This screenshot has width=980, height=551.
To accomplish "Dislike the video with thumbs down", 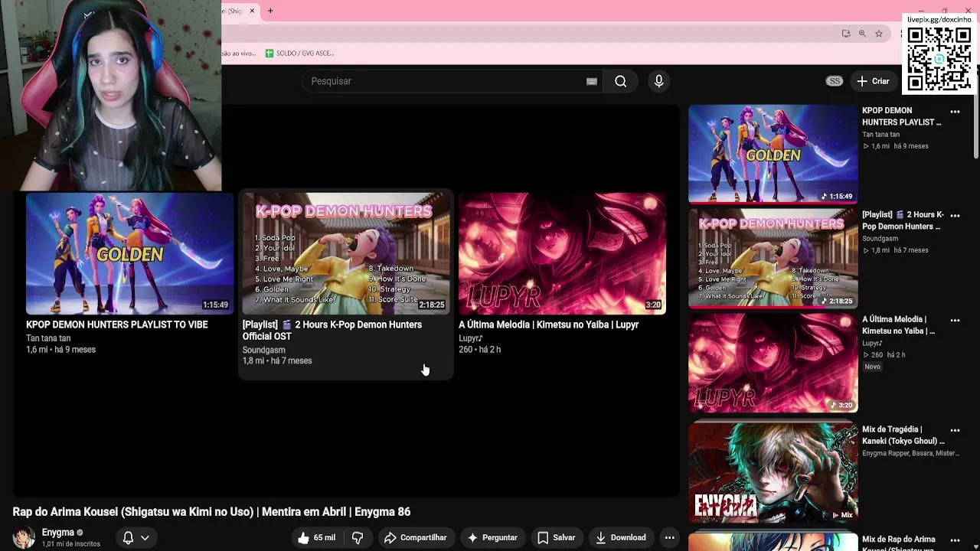I will [x=358, y=537].
